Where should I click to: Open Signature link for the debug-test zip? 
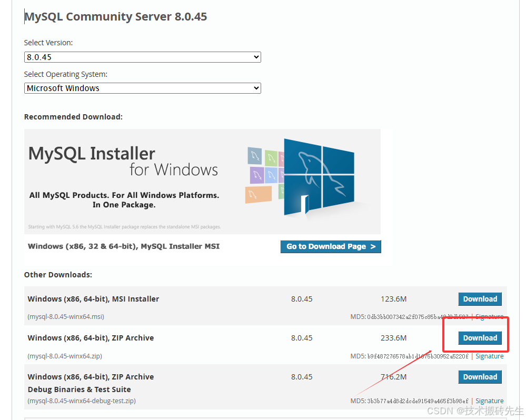[490, 401]
